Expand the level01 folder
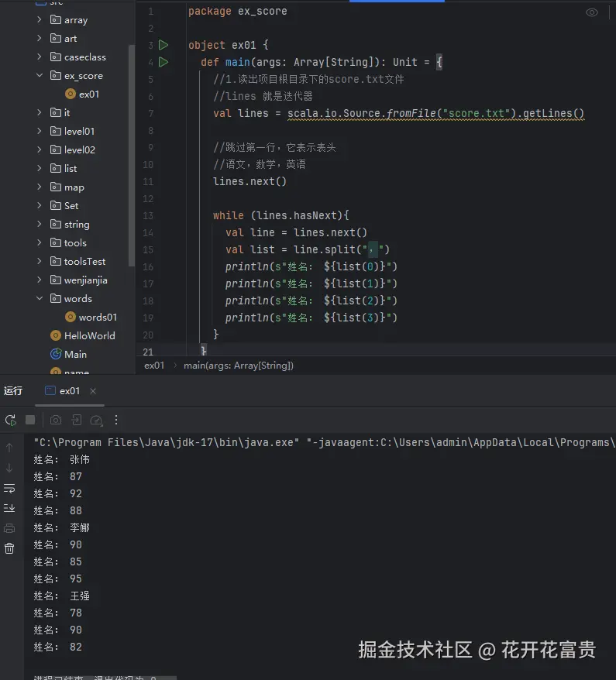The width and height of the screenshot is (616, 680). pos(40,131)
